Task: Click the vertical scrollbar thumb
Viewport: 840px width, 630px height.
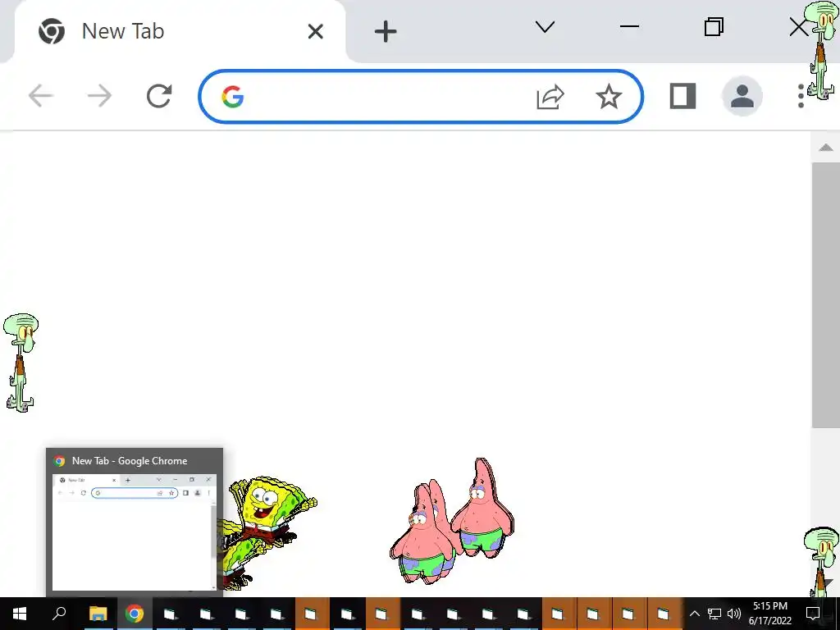Action: [825, 294]
